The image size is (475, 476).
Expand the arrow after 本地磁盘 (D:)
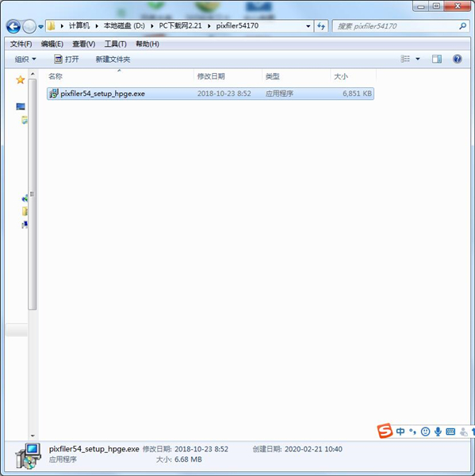point(151,26)
